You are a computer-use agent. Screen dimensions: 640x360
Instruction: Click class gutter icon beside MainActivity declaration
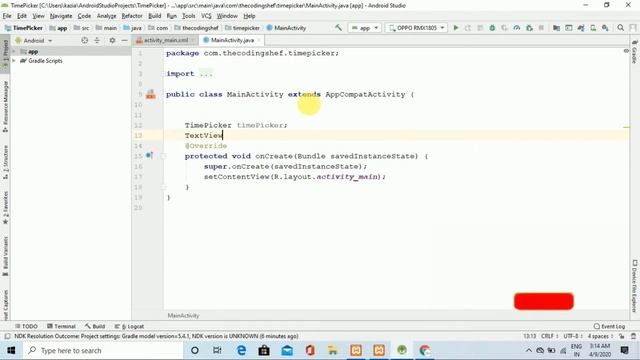pyautogui.click(x=151, y=94)
